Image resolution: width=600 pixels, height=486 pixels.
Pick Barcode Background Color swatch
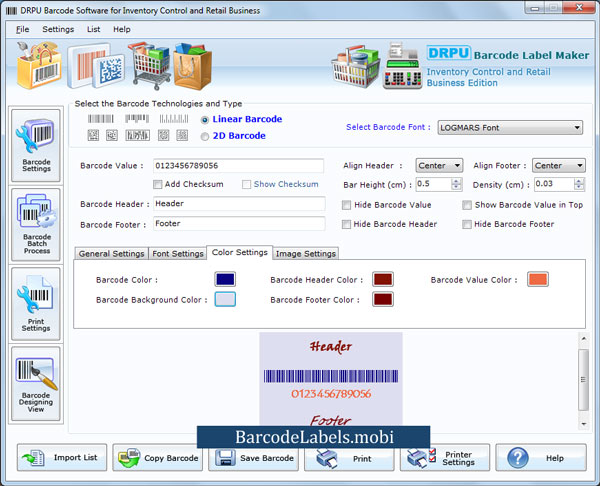pyautogui.click(x=225, y=299)
